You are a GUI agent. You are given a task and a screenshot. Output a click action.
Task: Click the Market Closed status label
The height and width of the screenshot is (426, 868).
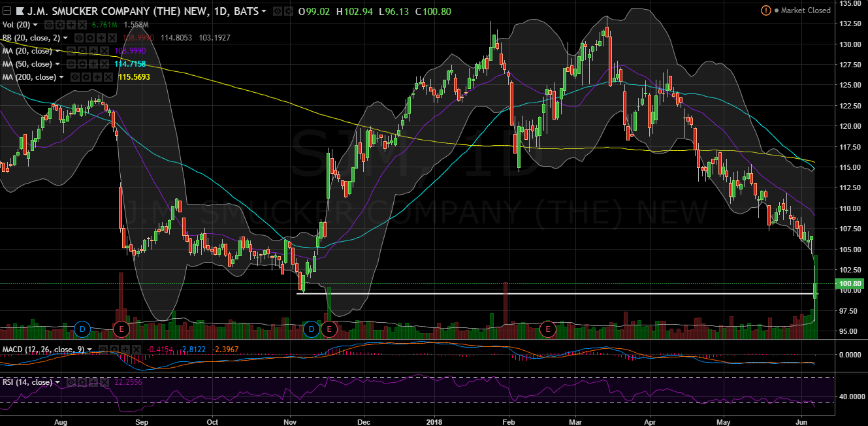coord(805,10)
